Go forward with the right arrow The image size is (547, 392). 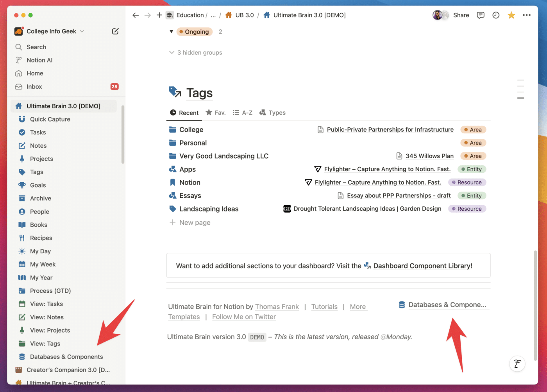pyautogui.click(x=147, y=15)
